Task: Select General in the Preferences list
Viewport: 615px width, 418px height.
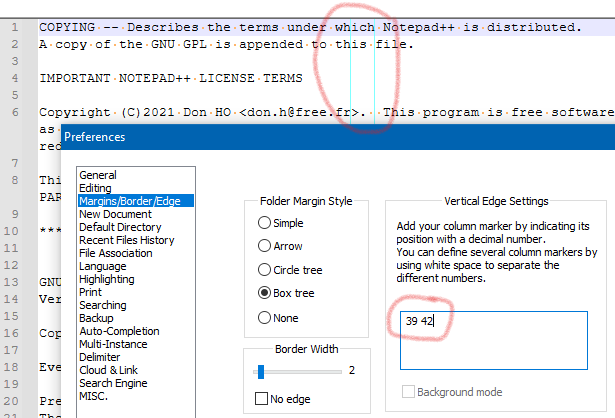Action: tap(98, 175)
